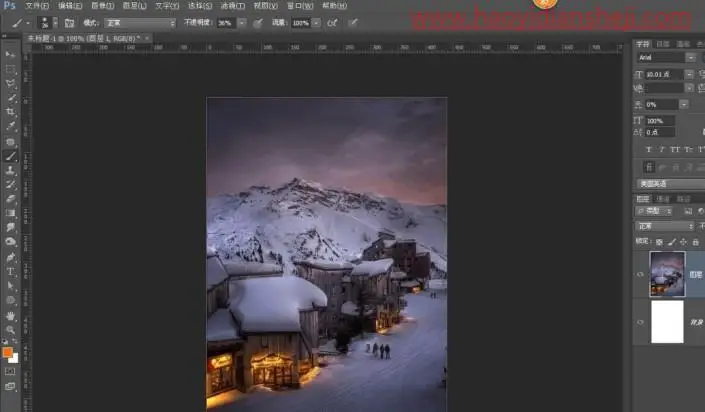Open the font size dropdown arrow
705x412 pixels.
coord(689,74)
